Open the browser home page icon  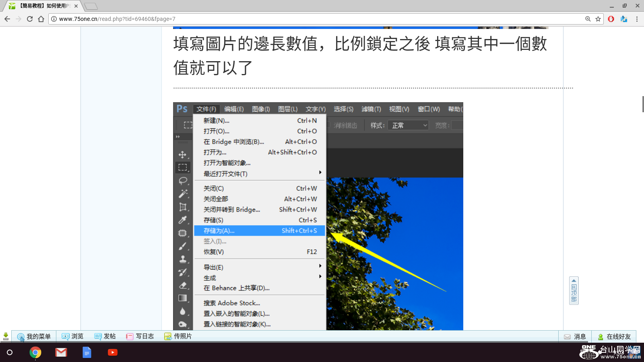pyautogui.click(x=41, y=19)
